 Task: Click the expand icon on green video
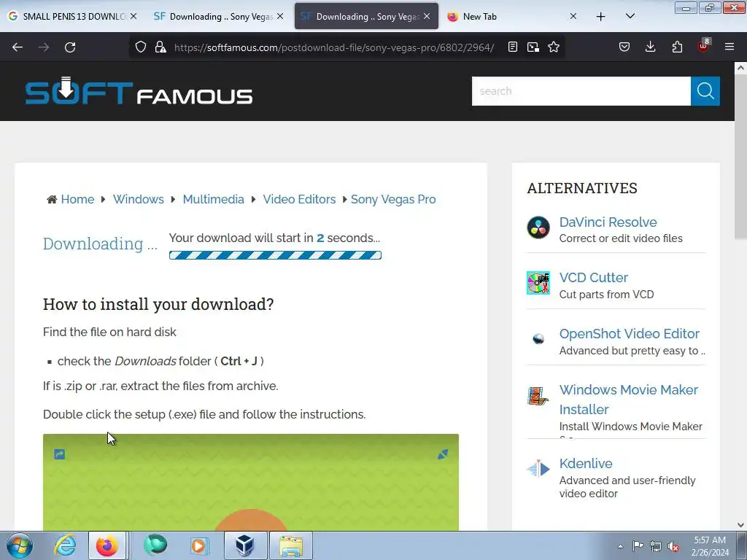coord(443,454)
